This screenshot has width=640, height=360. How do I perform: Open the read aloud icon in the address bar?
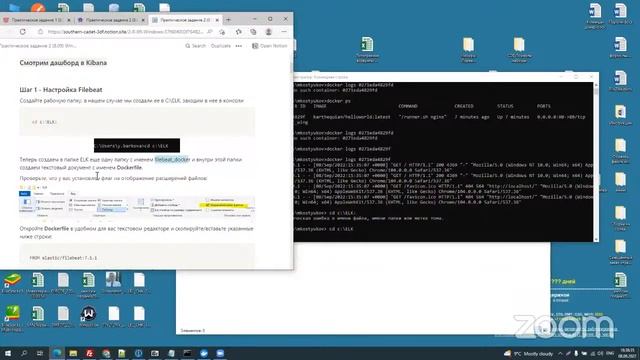[210, 31]
